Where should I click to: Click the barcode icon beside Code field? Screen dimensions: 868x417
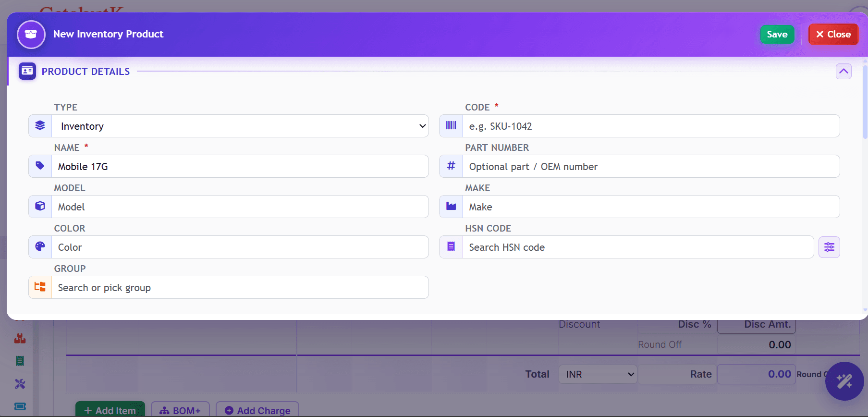pos(451,126)
